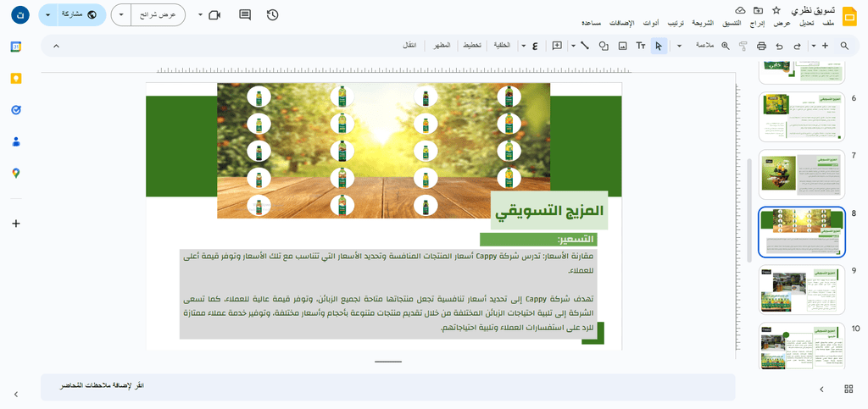Viewport: 868px width, 409px height.
Task: Expand input tools dropdown arrow
Action: (523, 46)
